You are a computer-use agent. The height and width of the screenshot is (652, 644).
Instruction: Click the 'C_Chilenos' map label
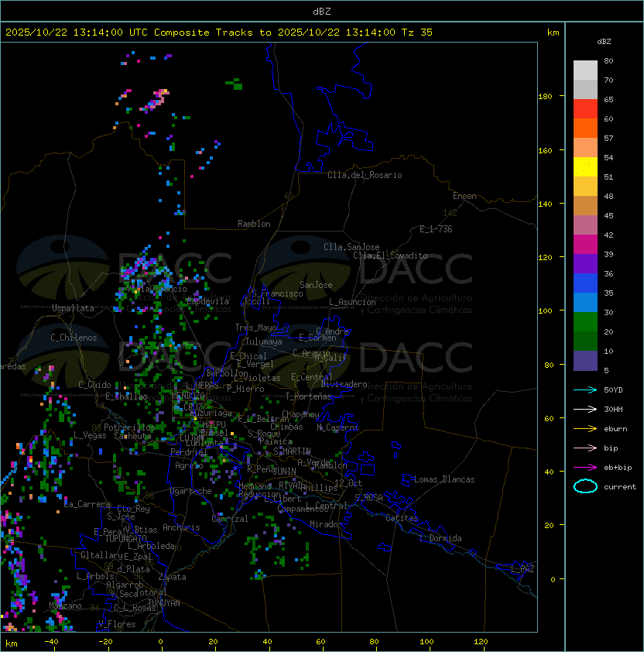(74, 338)
